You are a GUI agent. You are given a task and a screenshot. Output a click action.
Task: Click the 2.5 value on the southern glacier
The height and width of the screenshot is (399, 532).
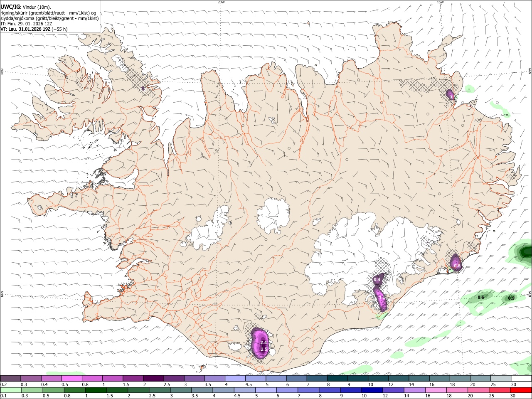click(264, 350)
